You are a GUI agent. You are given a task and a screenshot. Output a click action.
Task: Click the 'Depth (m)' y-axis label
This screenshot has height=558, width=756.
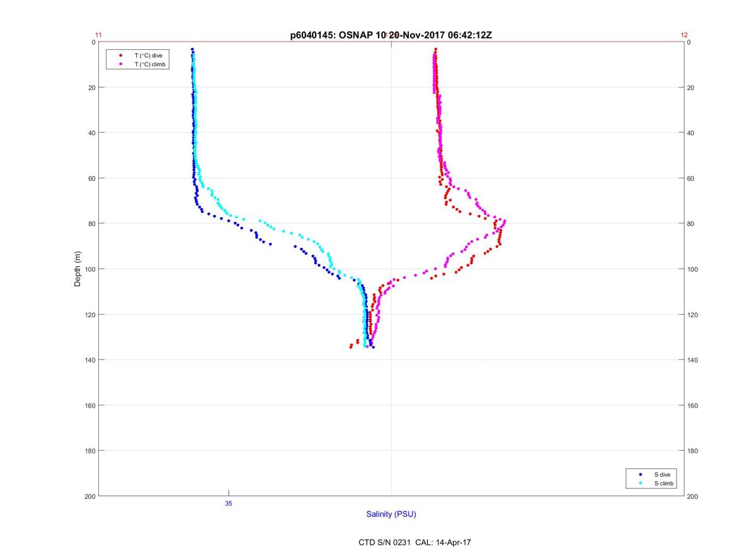78,269
